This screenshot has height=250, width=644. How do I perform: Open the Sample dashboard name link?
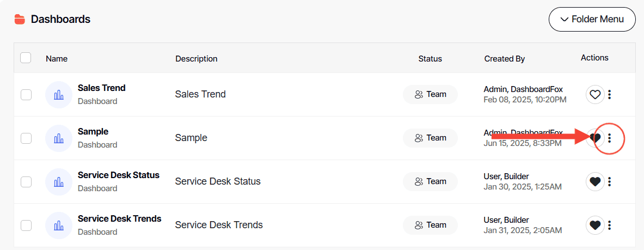93,132
